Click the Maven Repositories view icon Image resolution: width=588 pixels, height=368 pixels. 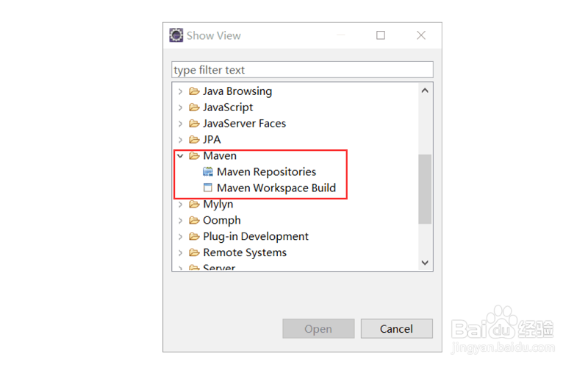(208, 172)
